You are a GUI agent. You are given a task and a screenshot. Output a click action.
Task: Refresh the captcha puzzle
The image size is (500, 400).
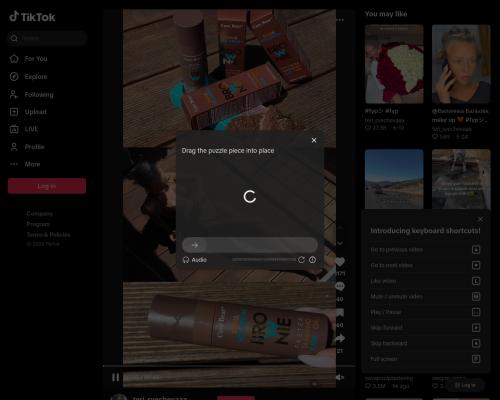301,260
